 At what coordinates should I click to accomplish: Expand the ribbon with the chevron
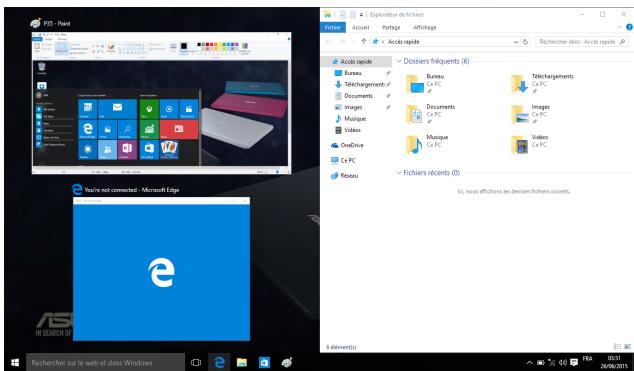[619, 27]
